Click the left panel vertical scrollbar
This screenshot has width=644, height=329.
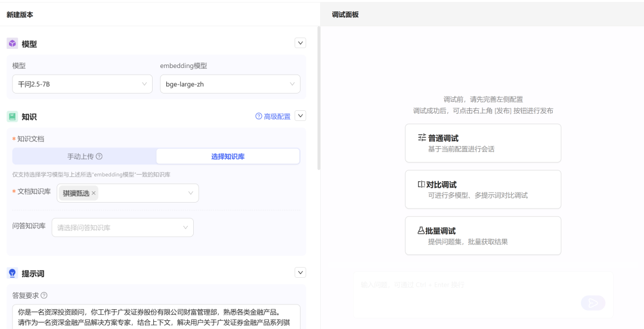pyautogui.click(x=318, y=98)
